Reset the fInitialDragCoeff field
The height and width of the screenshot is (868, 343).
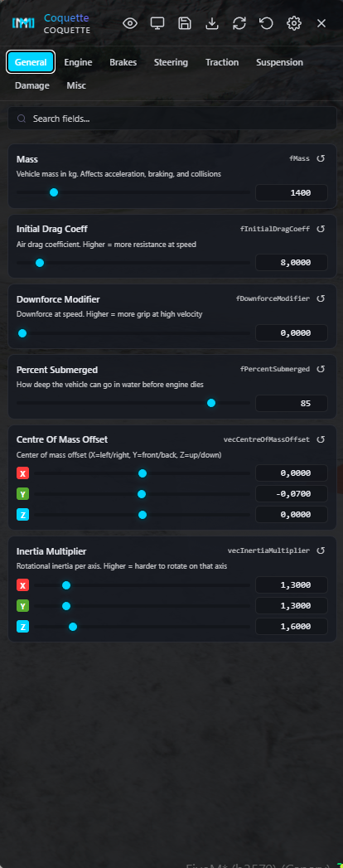(x=321, y=229)
